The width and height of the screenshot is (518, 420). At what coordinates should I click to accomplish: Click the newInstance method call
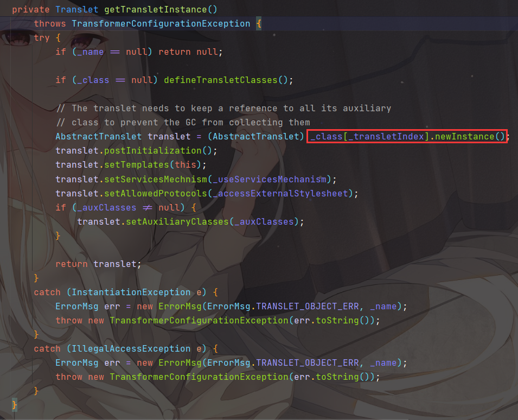(464, 137)
